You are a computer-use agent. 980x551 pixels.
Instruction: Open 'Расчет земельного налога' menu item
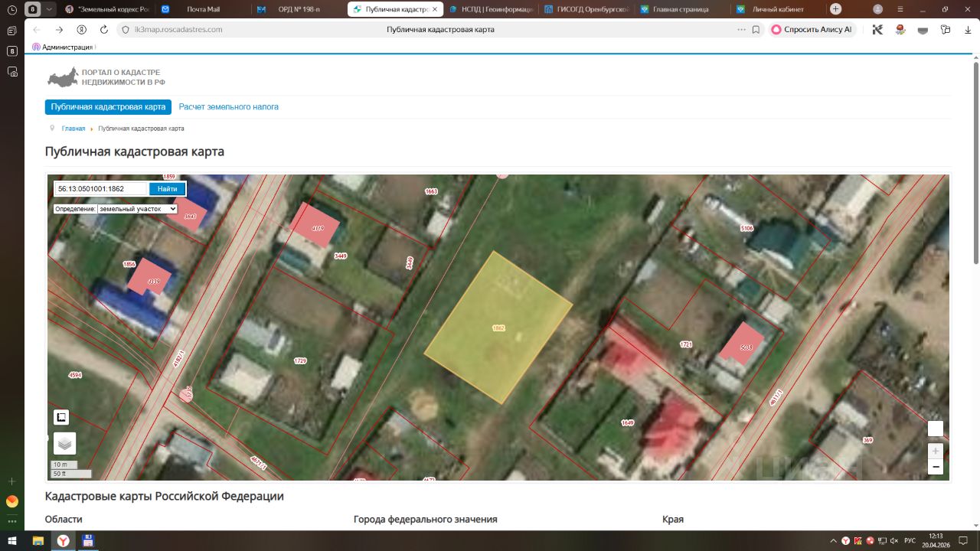[x=229, y=107]
